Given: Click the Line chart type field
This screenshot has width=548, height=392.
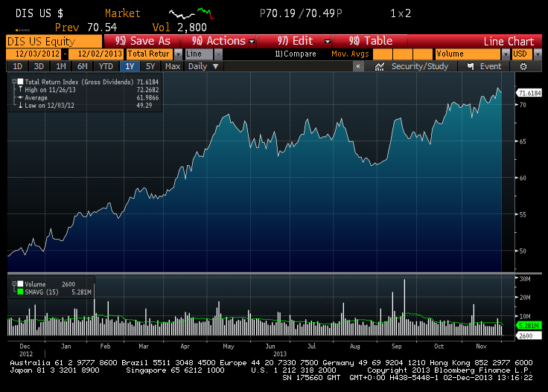Looking at the screenshot, I should tap(199, 54).
